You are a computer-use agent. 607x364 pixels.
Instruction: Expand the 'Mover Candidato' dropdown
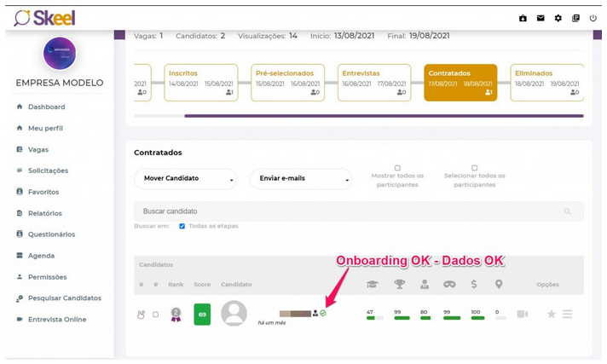click(x=185, y=178)
